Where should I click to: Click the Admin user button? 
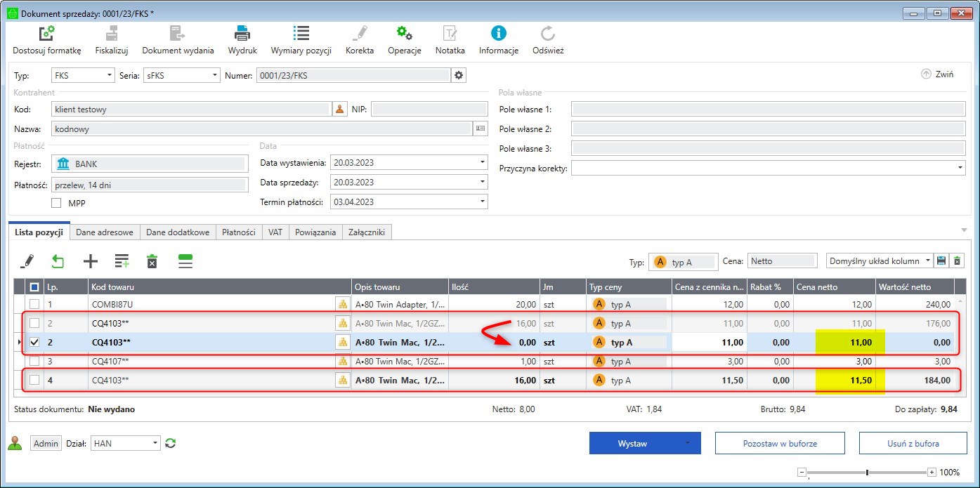46,443
